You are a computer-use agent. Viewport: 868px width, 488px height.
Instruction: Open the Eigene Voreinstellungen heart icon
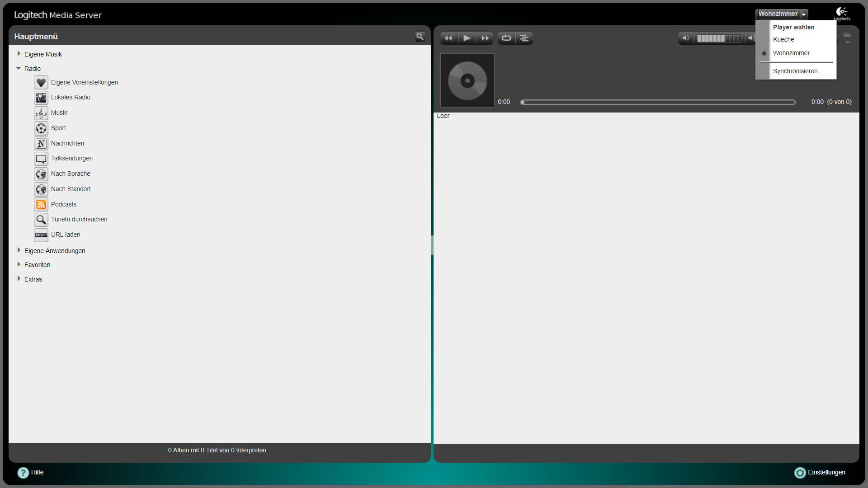coord(41,82)
